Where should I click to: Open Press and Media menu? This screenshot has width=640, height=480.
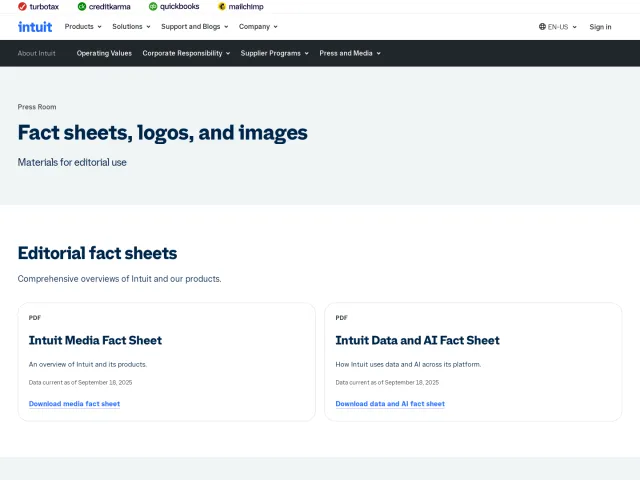[350, 53]
